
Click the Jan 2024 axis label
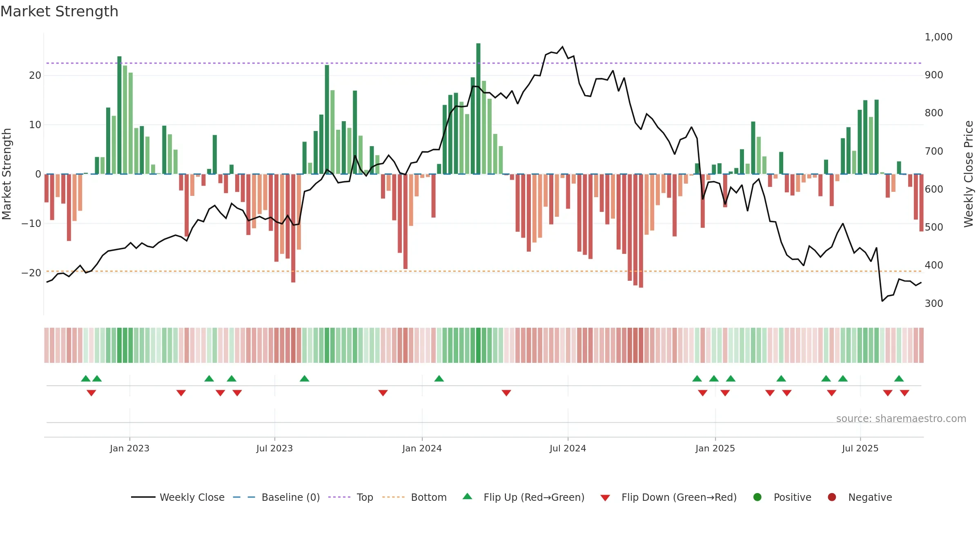click(x=422, y=449)
